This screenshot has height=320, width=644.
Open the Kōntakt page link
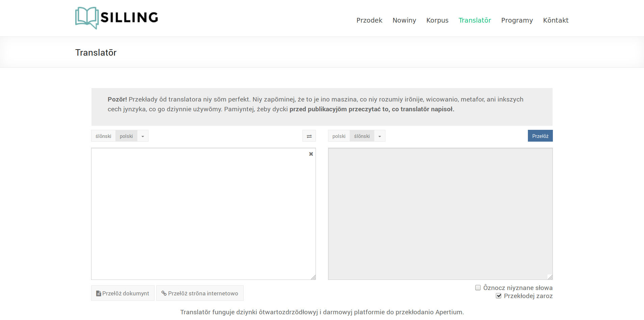tap(556, 20)
